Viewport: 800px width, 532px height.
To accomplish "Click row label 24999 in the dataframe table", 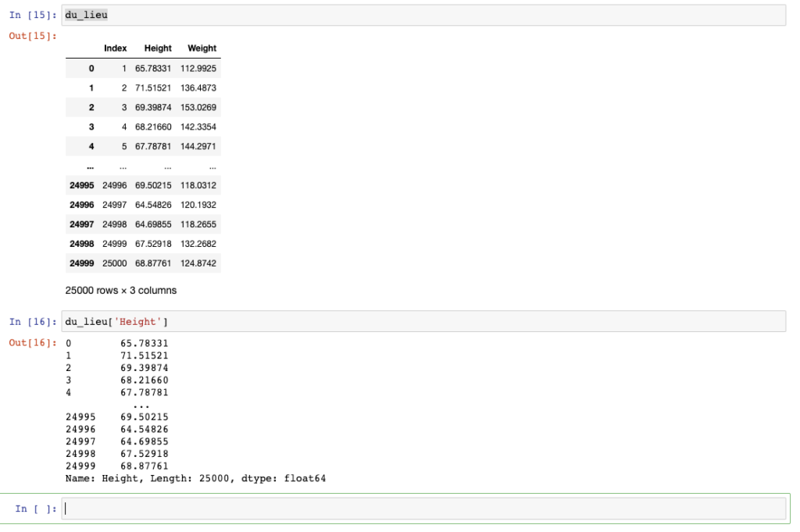I will [82, 263].
